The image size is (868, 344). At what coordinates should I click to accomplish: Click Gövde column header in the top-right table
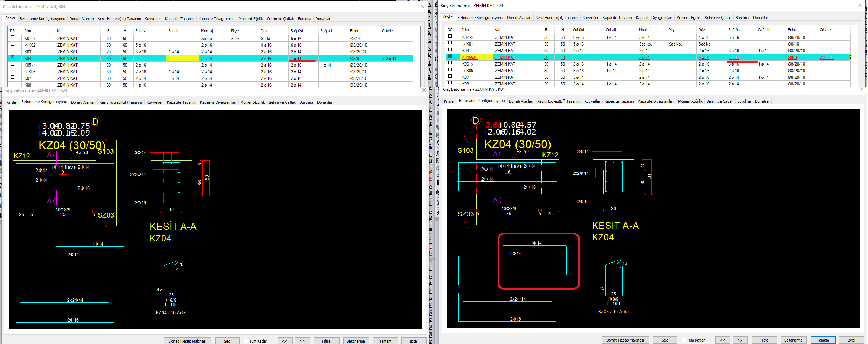point(825,30)
